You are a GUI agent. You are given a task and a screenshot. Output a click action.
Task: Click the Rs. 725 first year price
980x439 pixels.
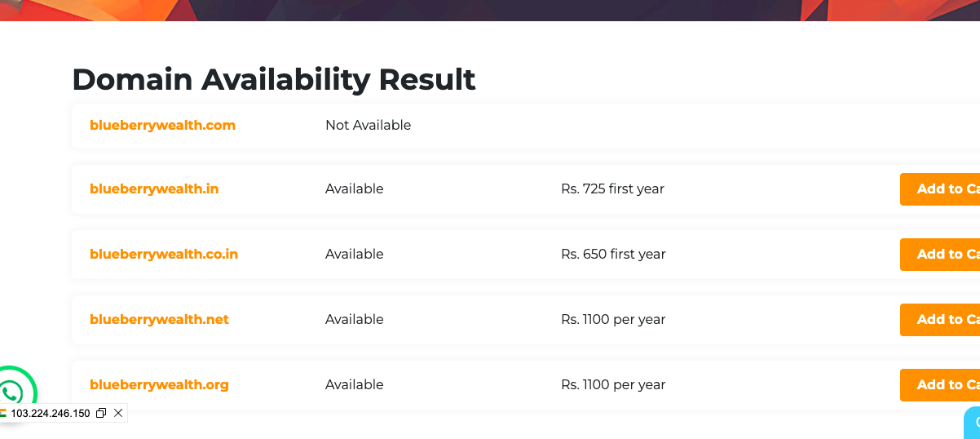point(612,188)
